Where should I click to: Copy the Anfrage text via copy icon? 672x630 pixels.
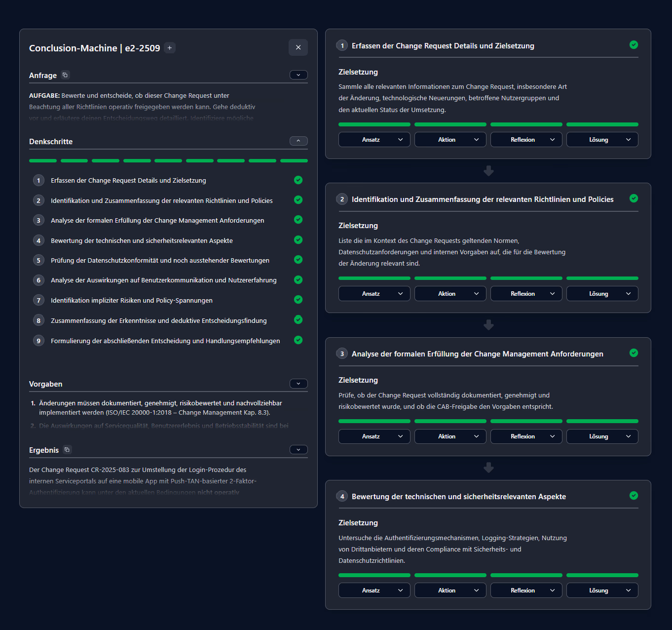pyautogui.click(x=65, y=75)
